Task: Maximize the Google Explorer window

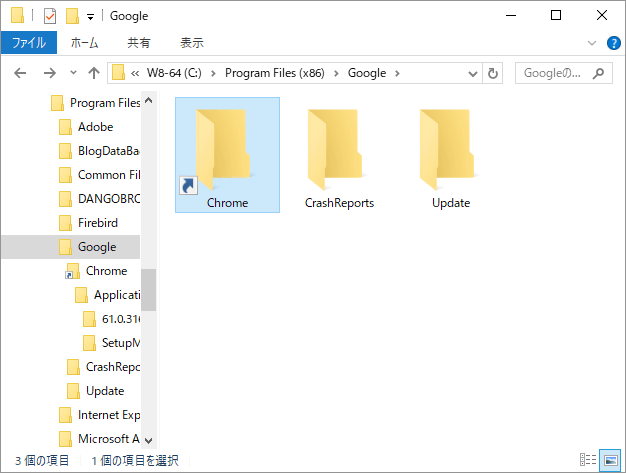Action: click(556, 16)
